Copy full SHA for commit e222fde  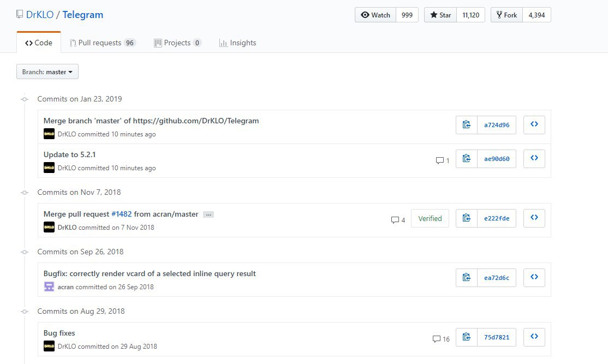coord(467,218)
